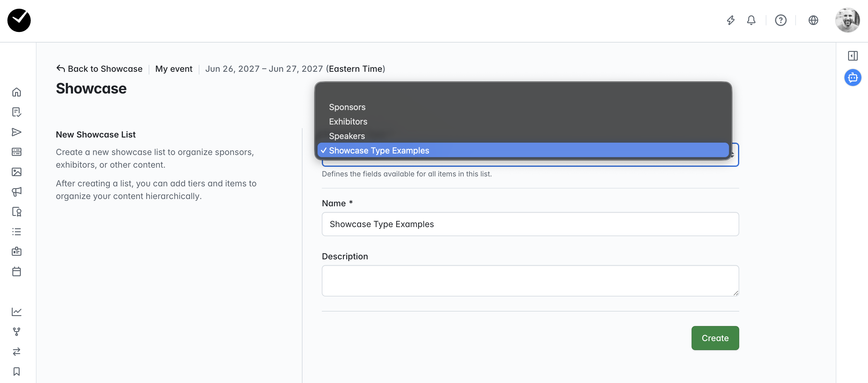Choose Showcase Type Examples option
Viewport: 868px width, 383px height.
[523, 150]
